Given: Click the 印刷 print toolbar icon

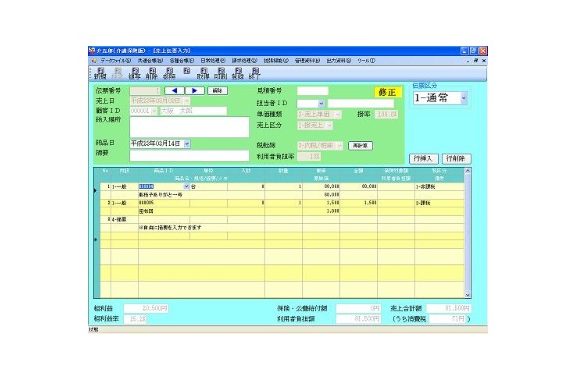Looking at the screenshot, I should [x=220, y=73].
